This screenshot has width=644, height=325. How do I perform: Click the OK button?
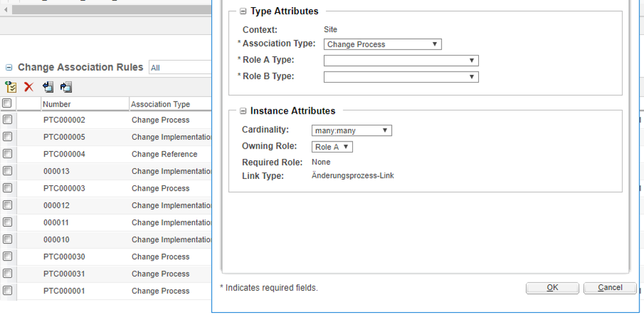552,288
